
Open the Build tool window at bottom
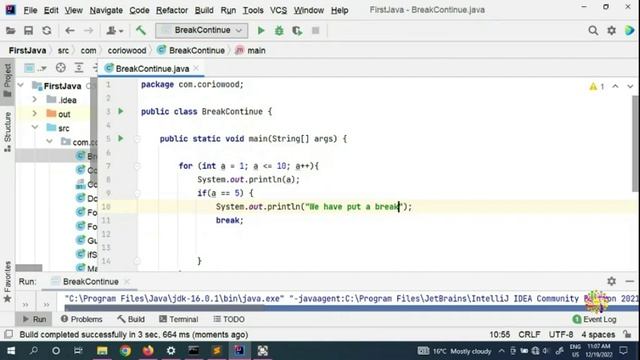131,319
